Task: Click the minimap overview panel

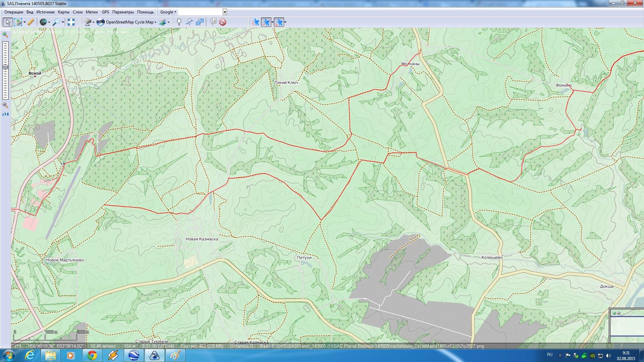Action: click(x=627, y=326)
